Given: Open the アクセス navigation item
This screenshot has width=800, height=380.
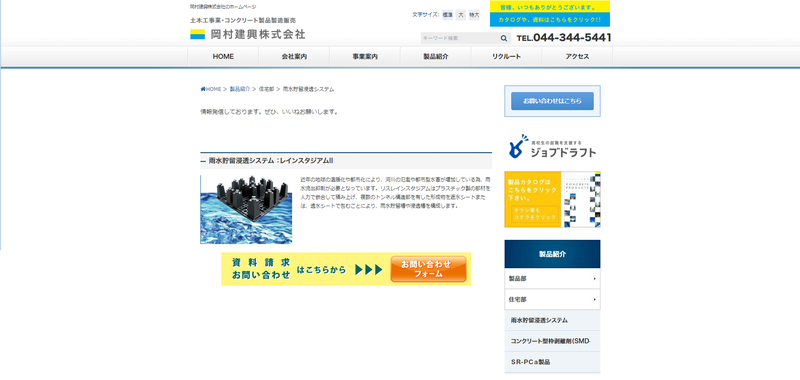Looking at the screenshot, I should 577,57.
